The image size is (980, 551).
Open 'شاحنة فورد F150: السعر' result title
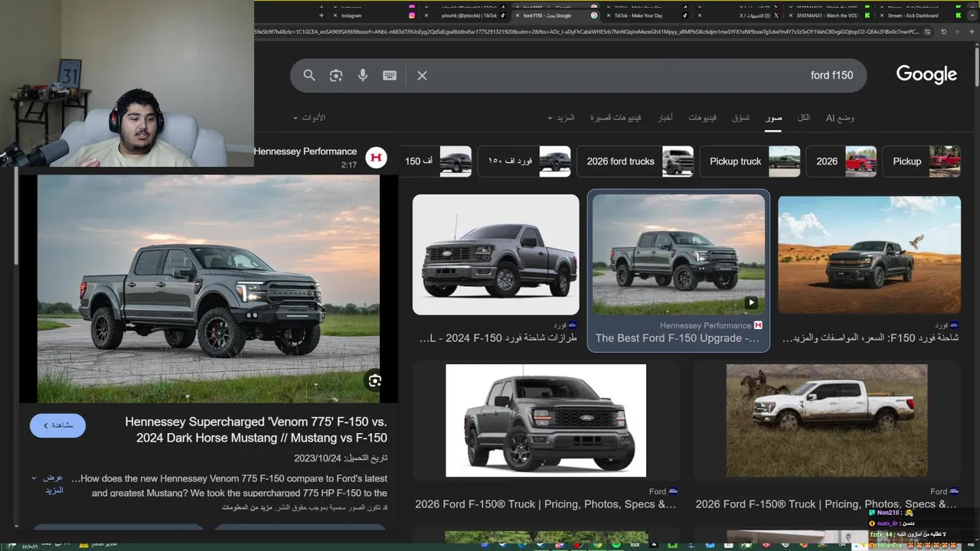pyautogui.click(x=871, y=337)
